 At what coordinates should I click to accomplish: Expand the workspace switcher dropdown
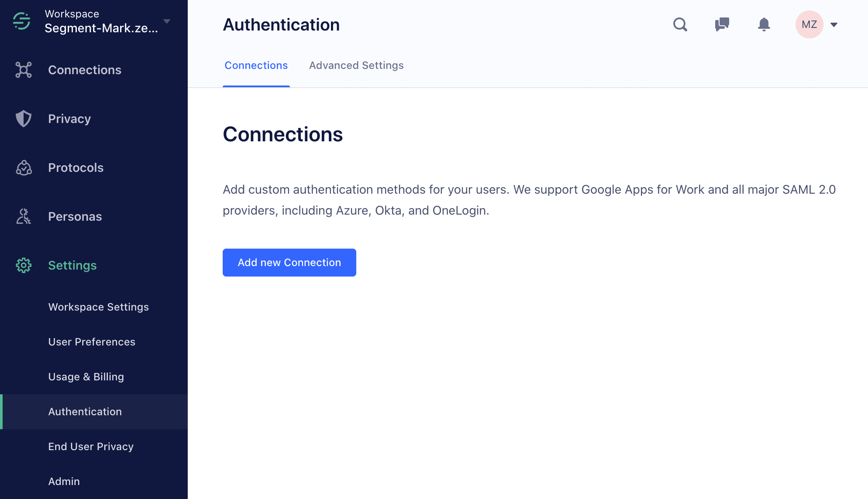click(166, 21)
